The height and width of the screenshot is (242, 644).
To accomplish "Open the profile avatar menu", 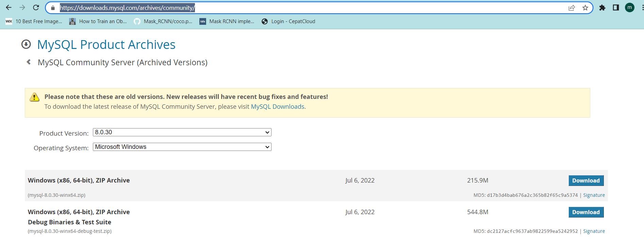I will [x=630, y=7].
